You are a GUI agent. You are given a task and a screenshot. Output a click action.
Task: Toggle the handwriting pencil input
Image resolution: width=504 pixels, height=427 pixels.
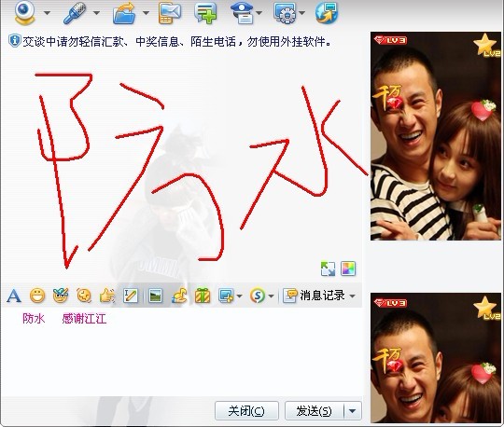131,296
